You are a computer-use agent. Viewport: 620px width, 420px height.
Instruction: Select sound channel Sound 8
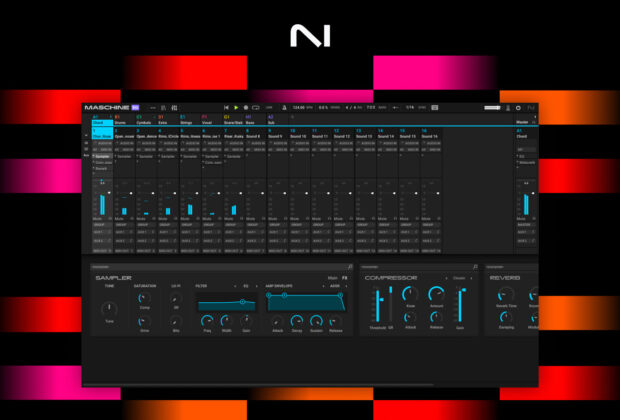pos(255,134)
